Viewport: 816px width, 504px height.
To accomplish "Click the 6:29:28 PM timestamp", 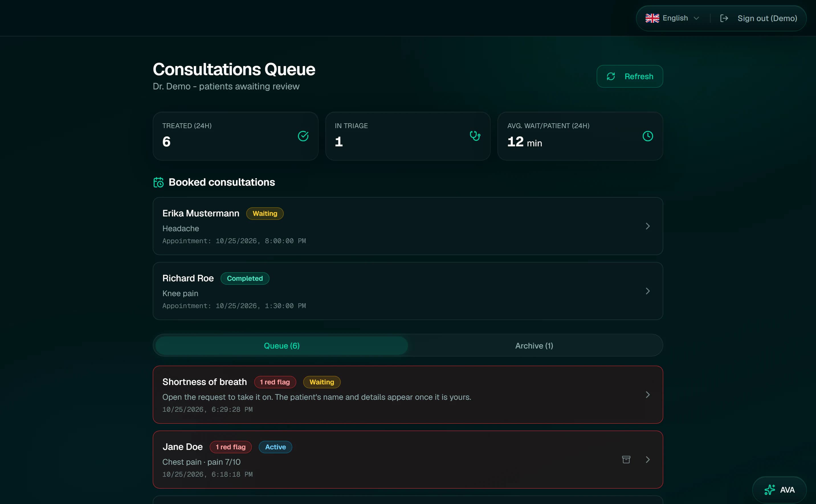I will click(x=207, y=410).
